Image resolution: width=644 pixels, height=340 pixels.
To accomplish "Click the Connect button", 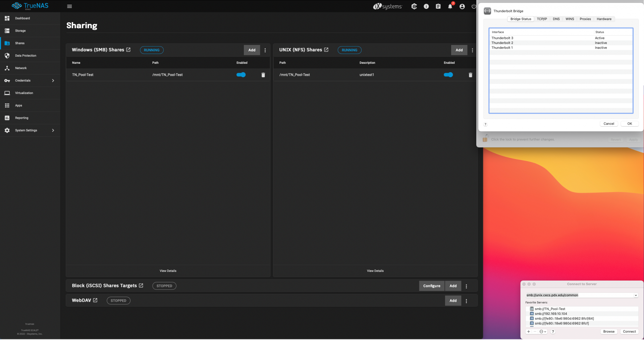I will [x=629, y=332].
